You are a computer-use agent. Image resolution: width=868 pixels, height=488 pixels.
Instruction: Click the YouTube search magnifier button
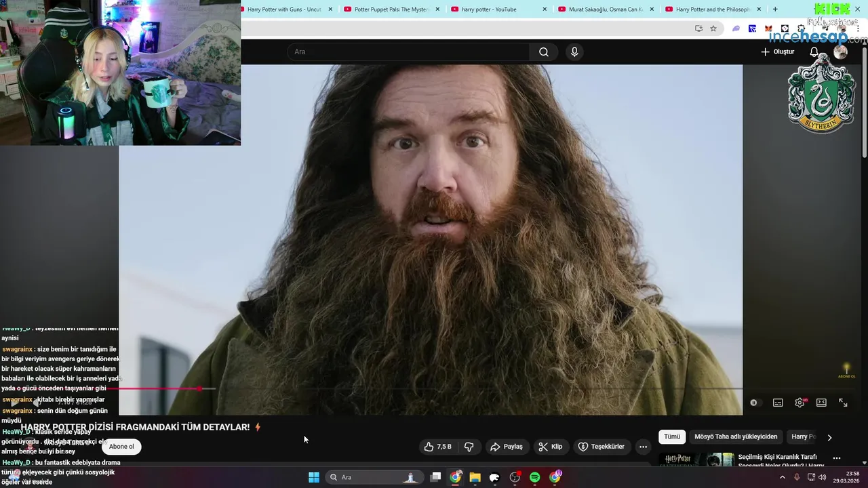[543, 52]
